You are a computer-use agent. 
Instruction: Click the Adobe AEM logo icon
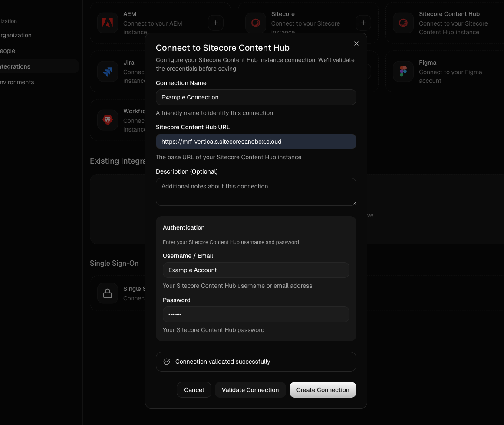(x=108, y=23)
